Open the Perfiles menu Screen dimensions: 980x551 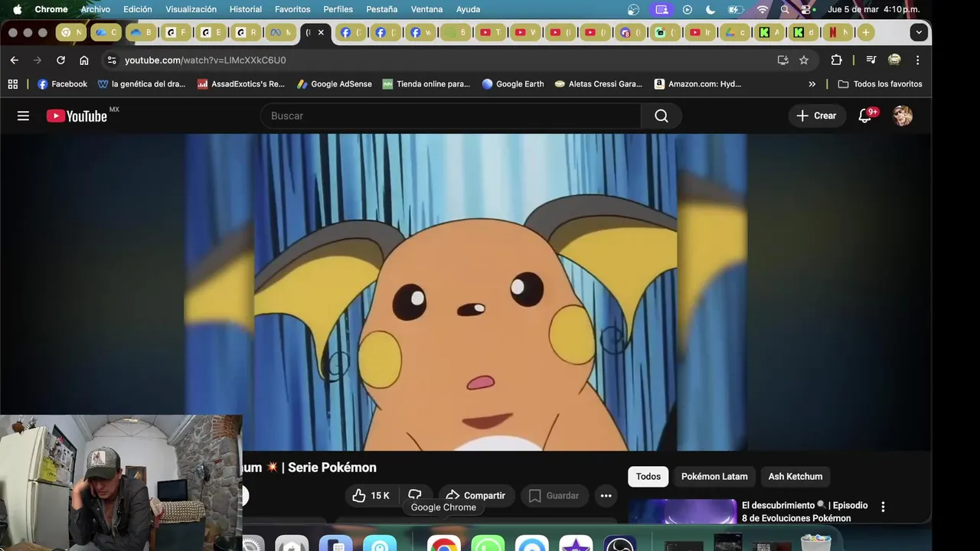click(338, 9)
